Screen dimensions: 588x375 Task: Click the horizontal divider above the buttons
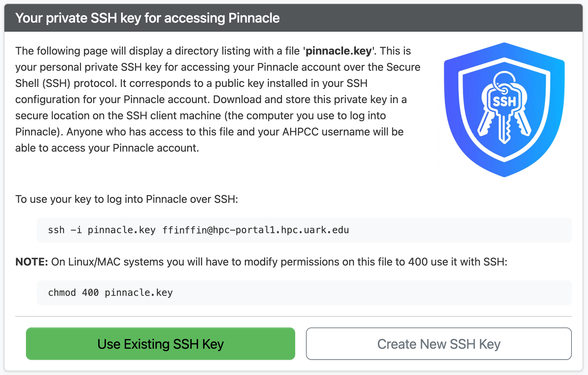coord(293,316)
